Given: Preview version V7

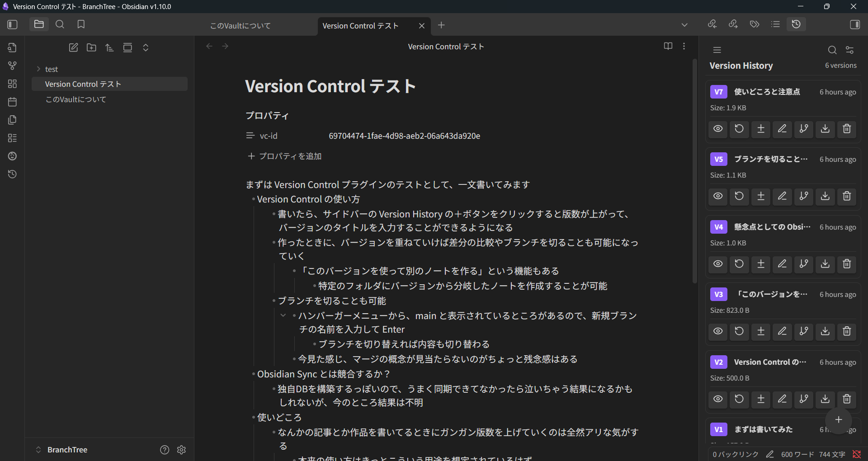Looking at the screenshot, I should coord(718,129).
